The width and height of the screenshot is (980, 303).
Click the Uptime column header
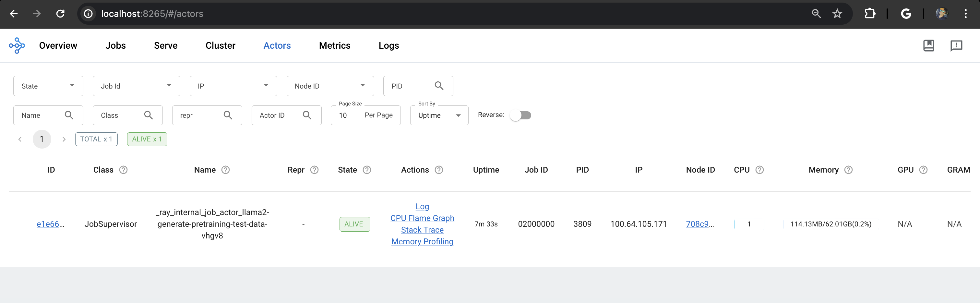pos(486,170)
